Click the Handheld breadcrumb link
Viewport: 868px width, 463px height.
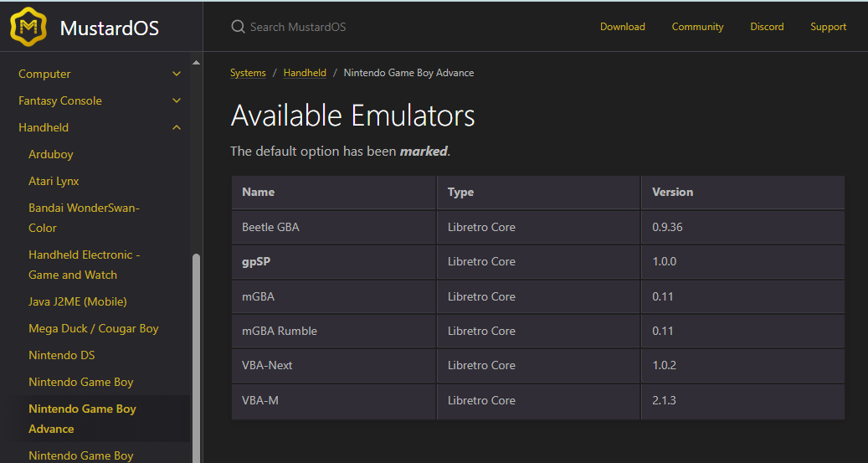pyautogui.click(x=305, y=73)
